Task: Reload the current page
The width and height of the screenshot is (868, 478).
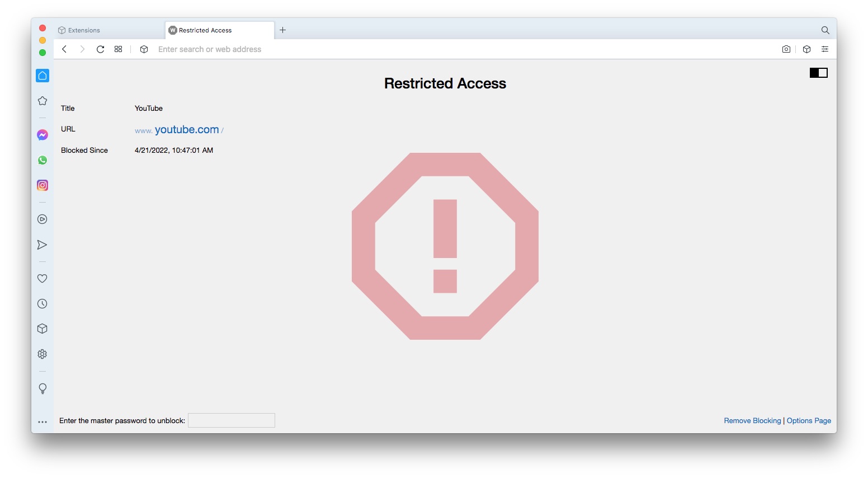Action: click(101, 49)
